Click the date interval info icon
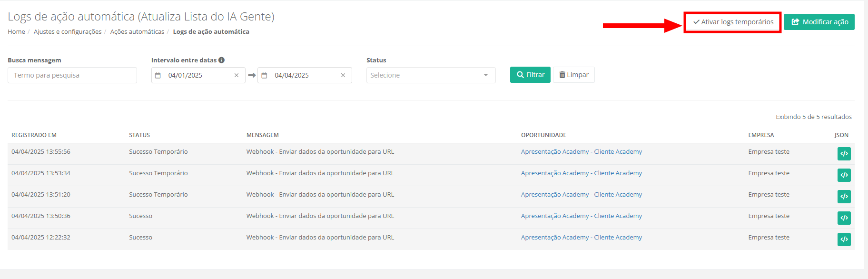Screen dimensions: 868x279 coord(222,60)
